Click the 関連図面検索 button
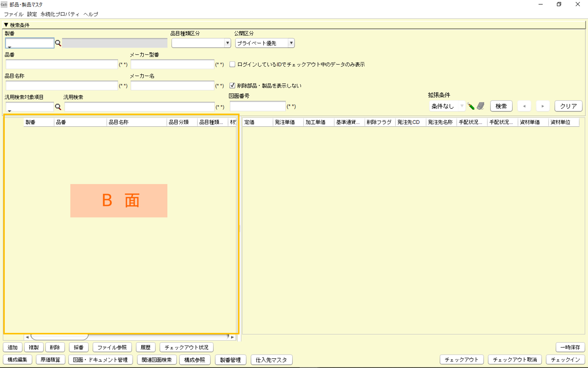588x368 pixels. point(157,360)
